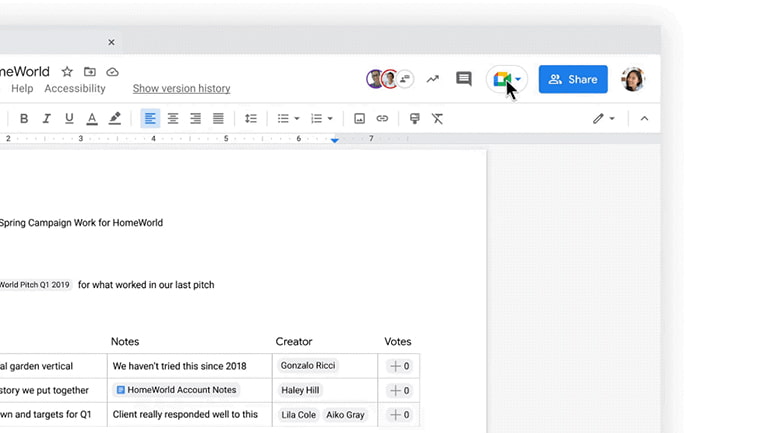Expand the Meet dropdown arrow
This screenshot has height=433, width=770.
(x=518, y=79)
